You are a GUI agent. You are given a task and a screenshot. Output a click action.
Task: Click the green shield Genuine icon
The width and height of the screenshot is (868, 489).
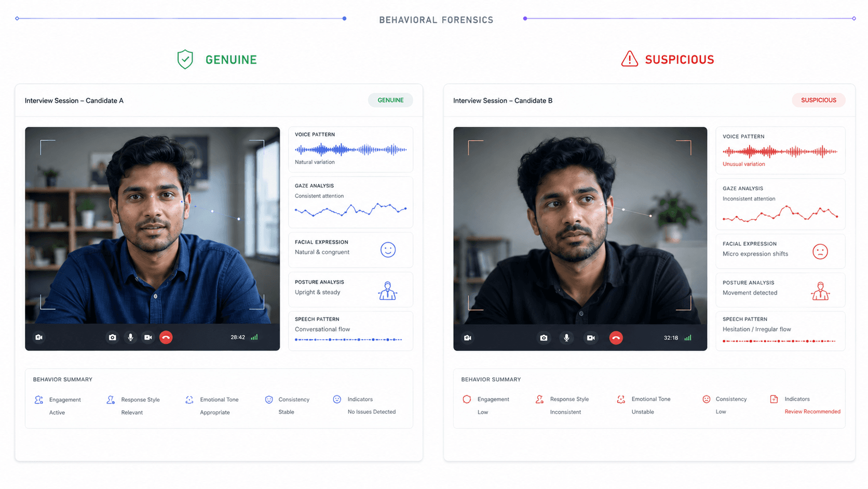click(x=185, y=60)
